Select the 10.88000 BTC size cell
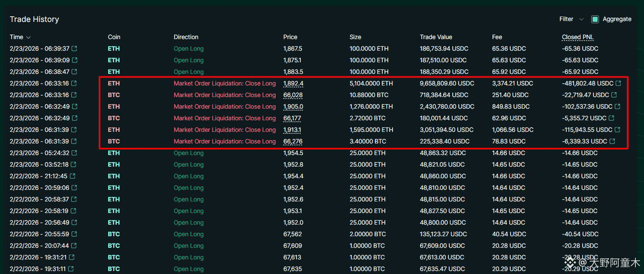This screenshot has height=274, width=644. point(369,95)
